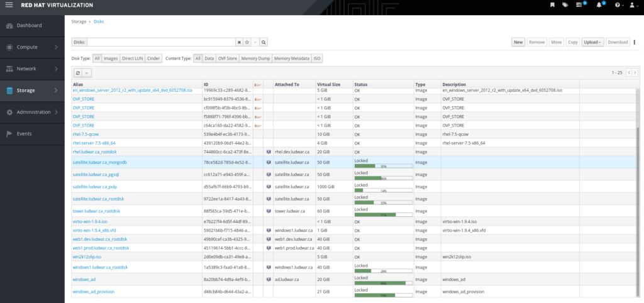This screenshot has height=303, width=644.
Task: Focus the Disks search input field
Action: [x=161, y=42]
